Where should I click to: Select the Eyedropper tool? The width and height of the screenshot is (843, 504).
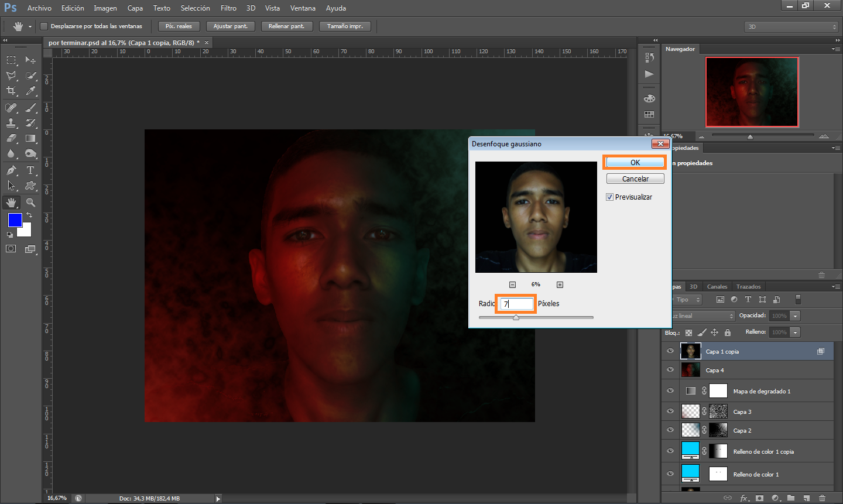coord(30,91)
